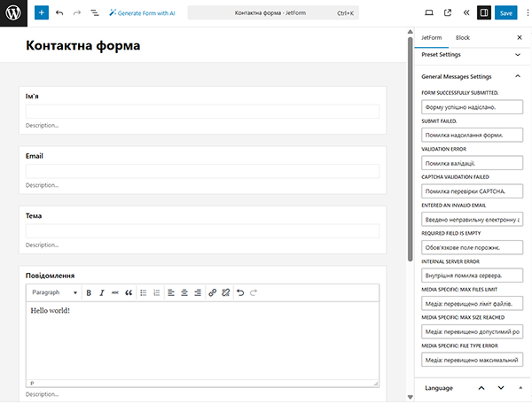
Task: Edit the Entered An Invalid Email field
Action: pyautogui.click(x=472, y=220)
